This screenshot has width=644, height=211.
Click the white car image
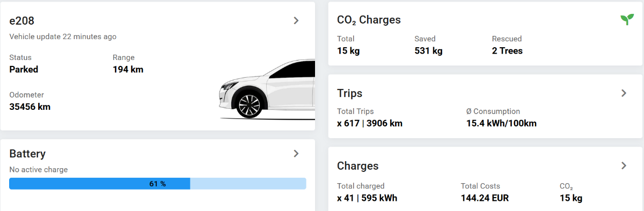pos(267,88)
